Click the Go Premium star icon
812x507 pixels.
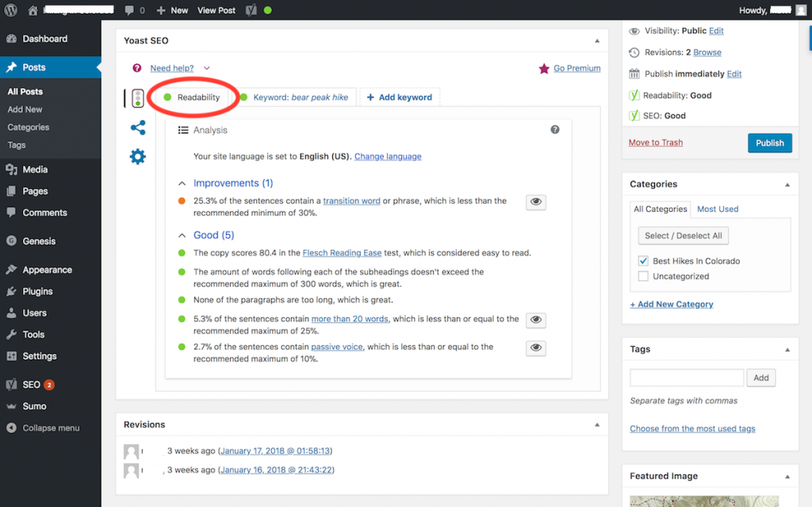coord(544,68)
